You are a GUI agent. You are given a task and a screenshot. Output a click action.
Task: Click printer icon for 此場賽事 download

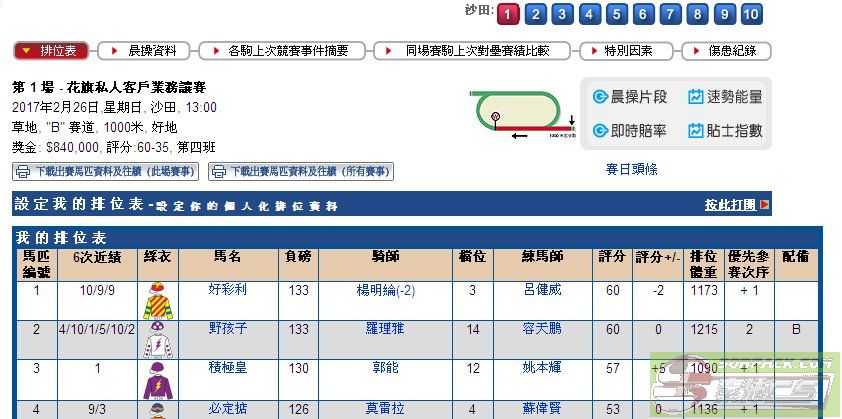pyautogui.click(x=22, y=172)
